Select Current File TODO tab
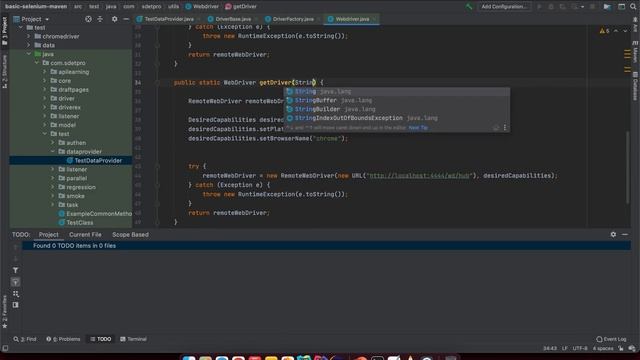 coord(85,235)
